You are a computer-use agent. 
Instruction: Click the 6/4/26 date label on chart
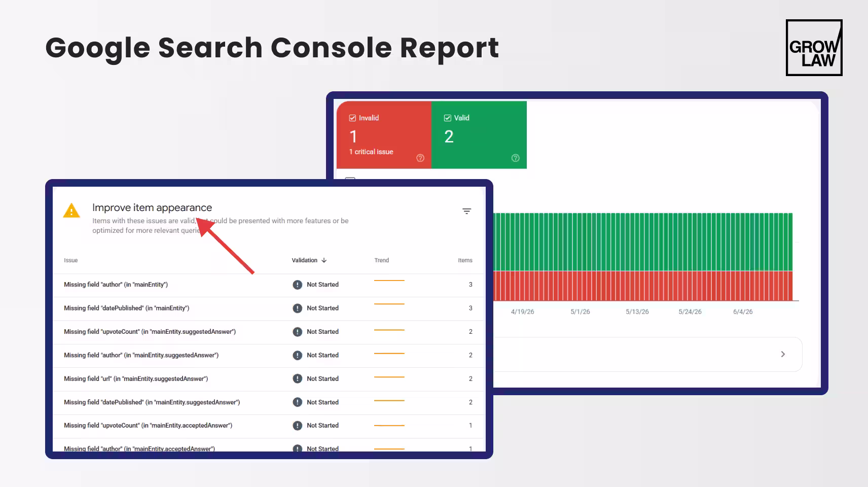[x=743, y=311]
